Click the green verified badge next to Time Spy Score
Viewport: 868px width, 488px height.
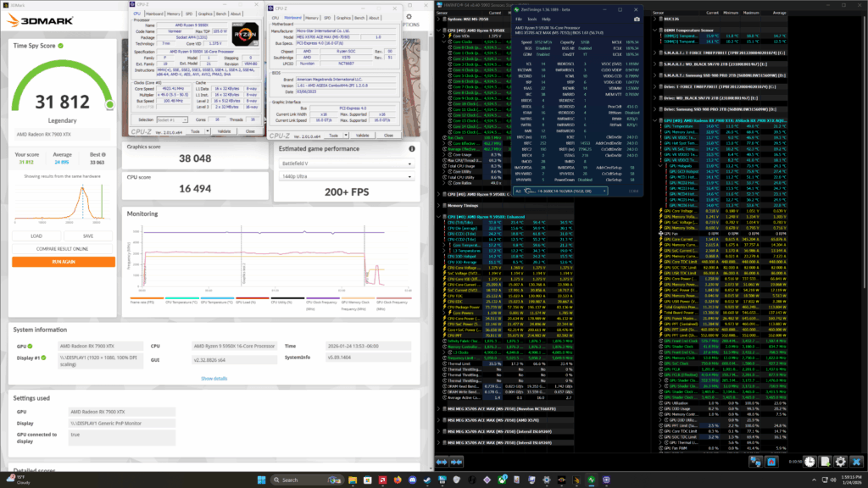click(61, 46)
